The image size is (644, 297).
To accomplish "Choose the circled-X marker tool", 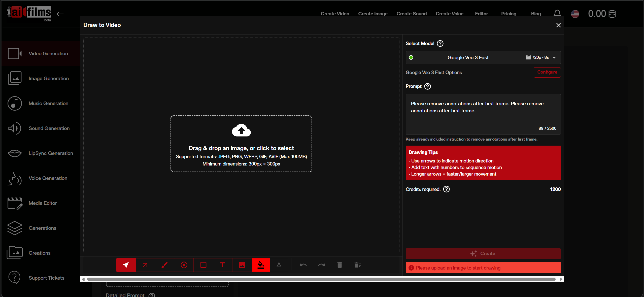I will pos(184,265).
